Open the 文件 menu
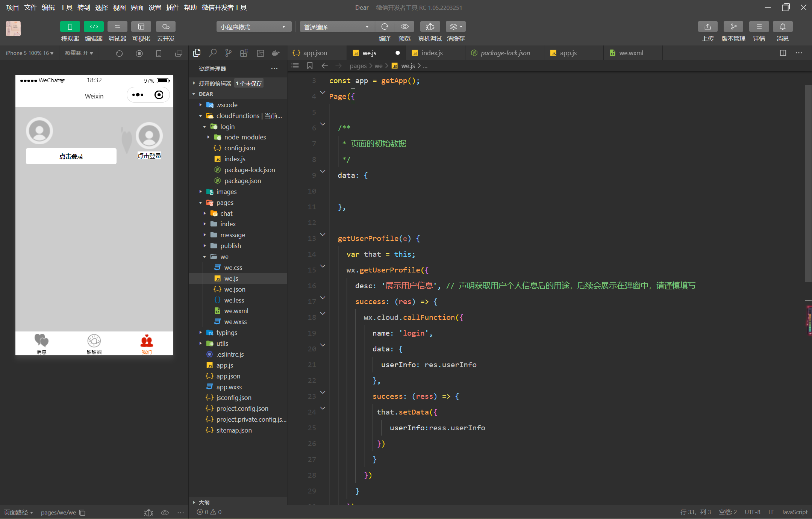Image resolution: width=812 pixels, height=519 pixels. [x=30, y=8]
